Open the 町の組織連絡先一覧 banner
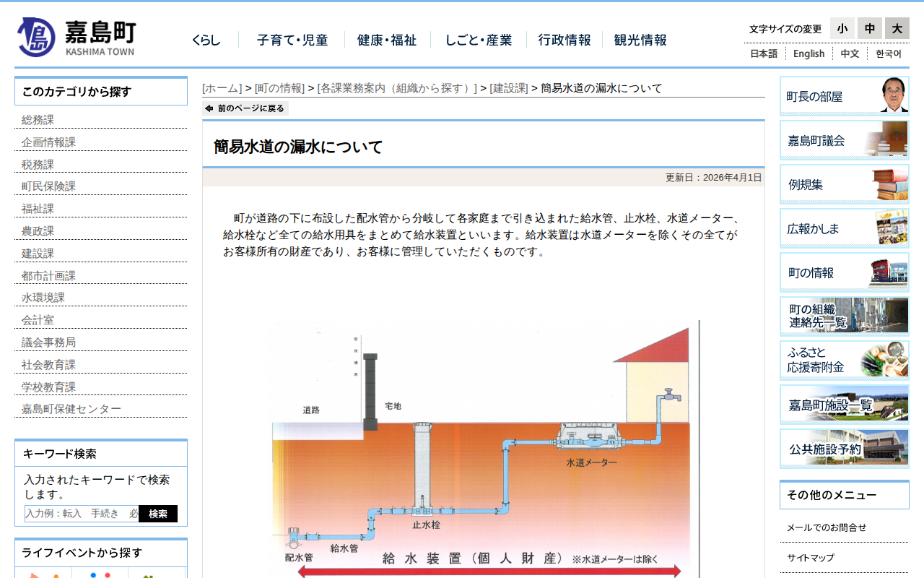Viewport: 924px width, 578px height. point(843,316)
